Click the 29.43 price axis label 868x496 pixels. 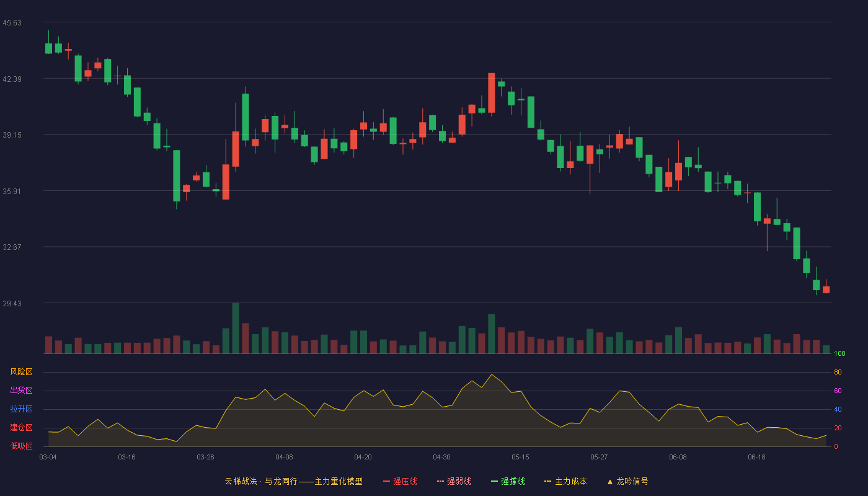[x=12, y=304]
